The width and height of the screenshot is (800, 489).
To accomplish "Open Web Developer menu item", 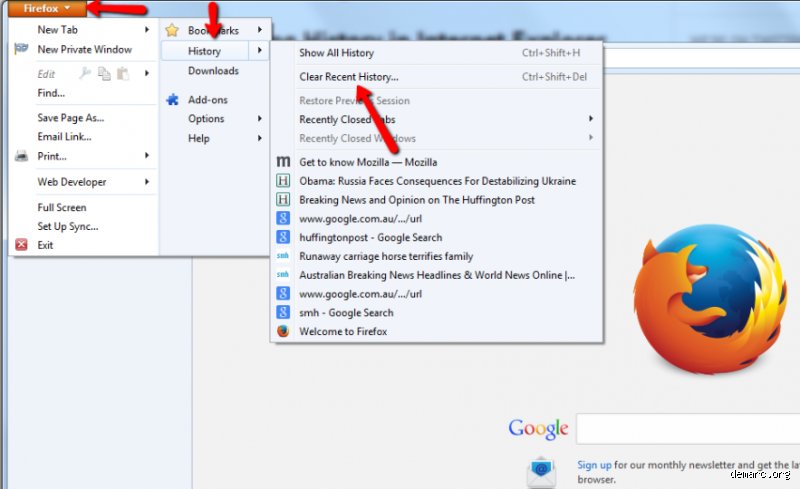I will tap(72, 182).
